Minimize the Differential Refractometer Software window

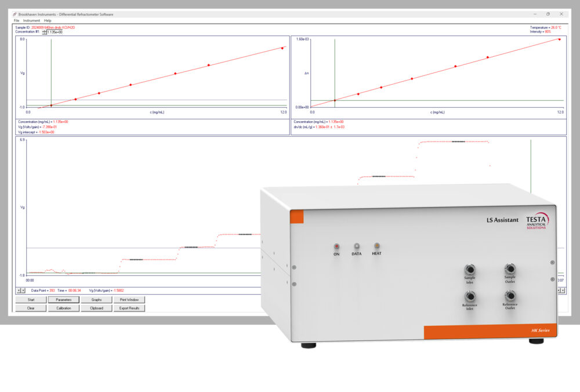pyautogui.click(x=535, y=14)
